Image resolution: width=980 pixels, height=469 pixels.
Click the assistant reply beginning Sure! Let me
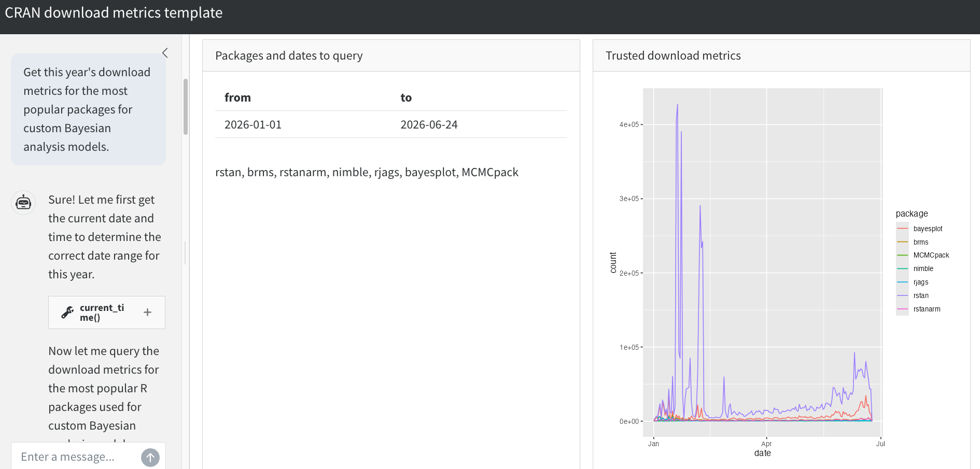coord(105,237)
